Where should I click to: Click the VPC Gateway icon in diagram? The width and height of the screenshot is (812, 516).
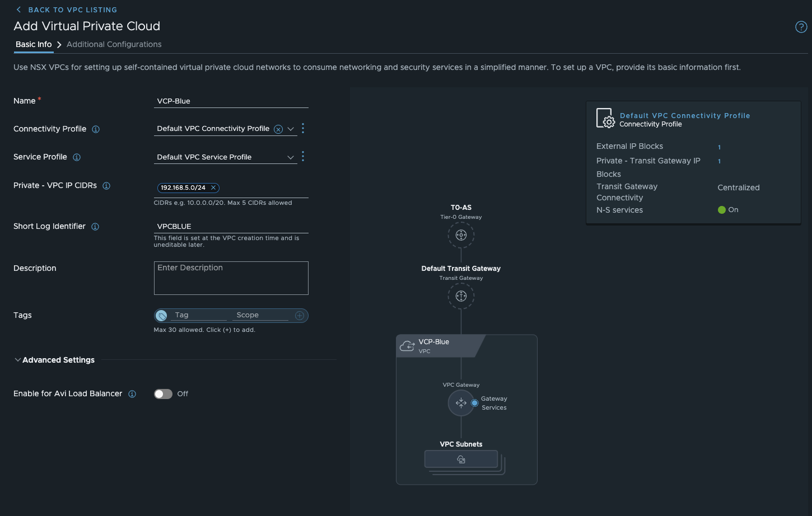(x=461, y=403)
